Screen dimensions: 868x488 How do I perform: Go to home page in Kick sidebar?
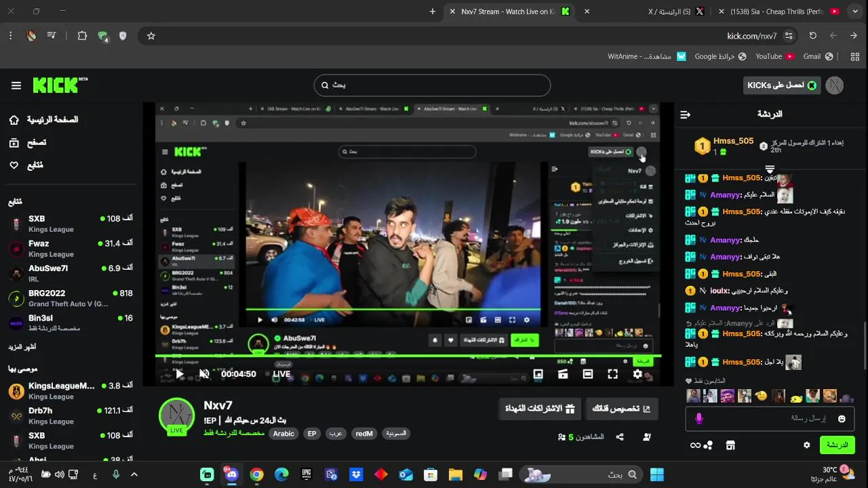[43, 120]
